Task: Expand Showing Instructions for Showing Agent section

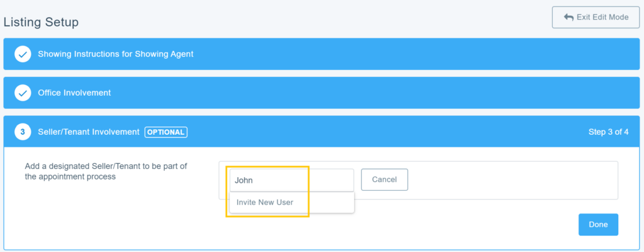Action: tap(116, 54)
